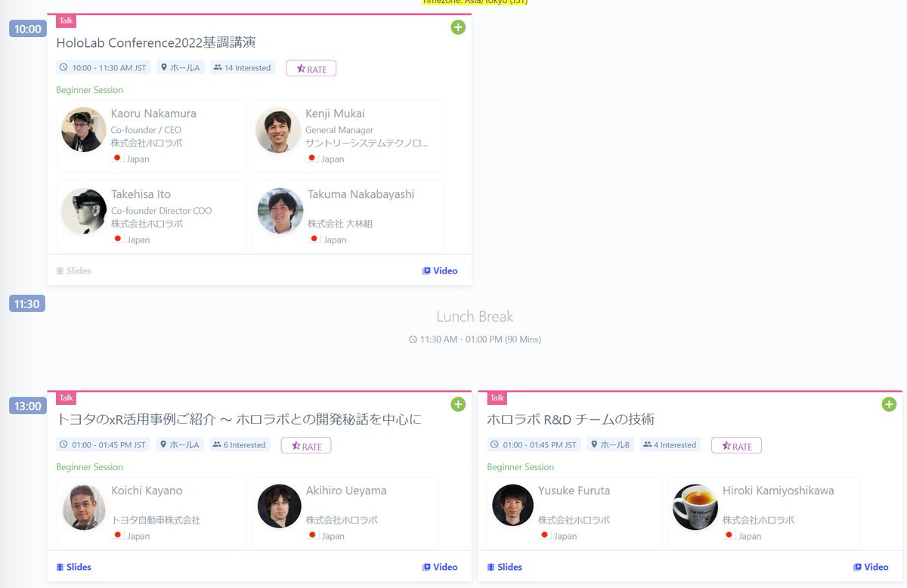Click the 10:00 timeline marker
The height and width of the screenshot is (588, 907).
click(27, 29)
